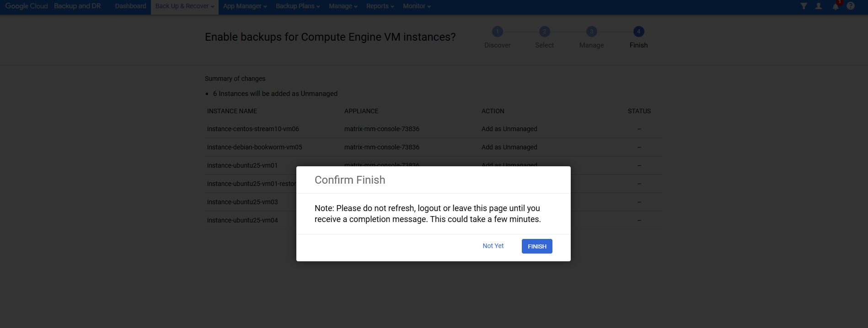
Task: Open the notifications bell
Action: (835, 6)
